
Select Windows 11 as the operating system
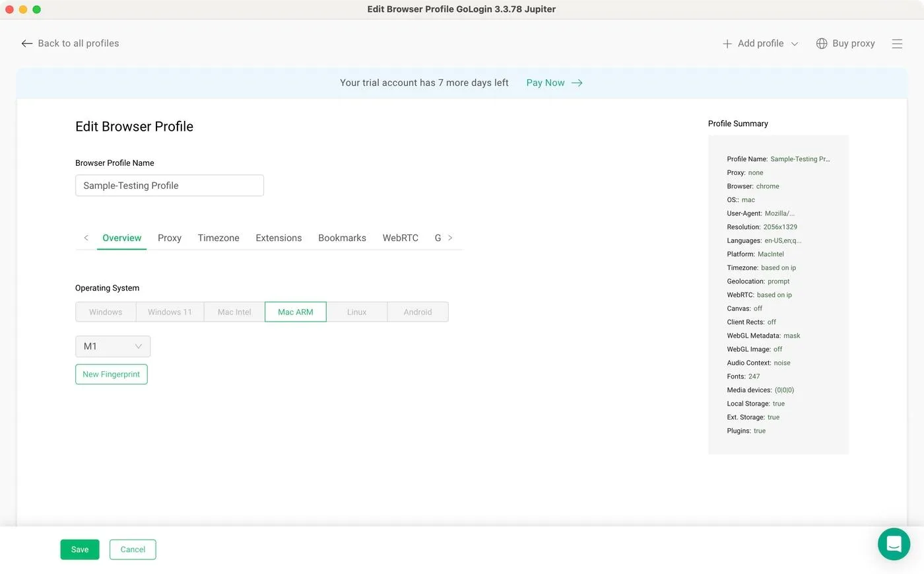[170, 312]
